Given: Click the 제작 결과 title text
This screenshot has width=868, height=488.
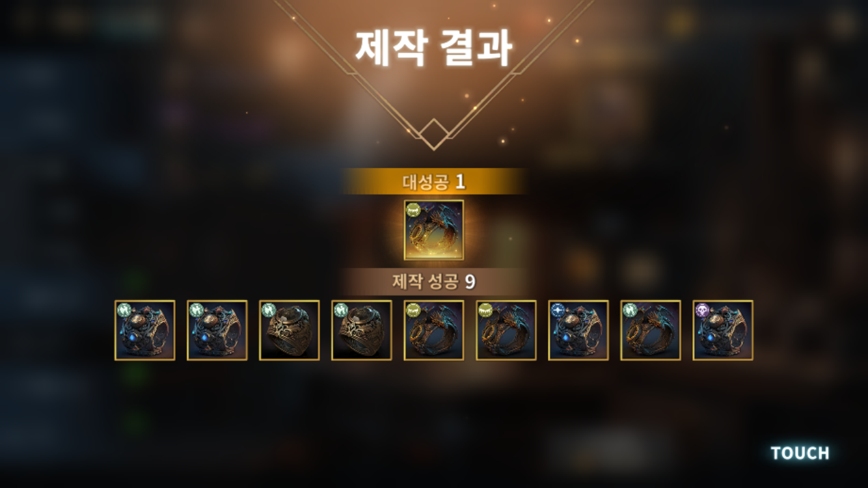Looking at the screenshot, I should (x=434, y=47).
